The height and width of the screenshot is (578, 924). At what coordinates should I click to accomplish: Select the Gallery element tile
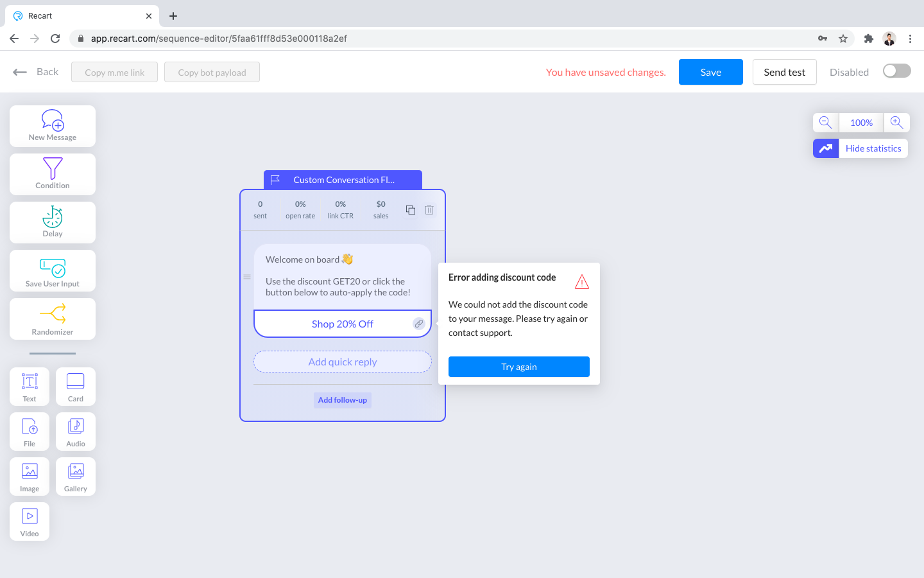click(x=76, y=477)
